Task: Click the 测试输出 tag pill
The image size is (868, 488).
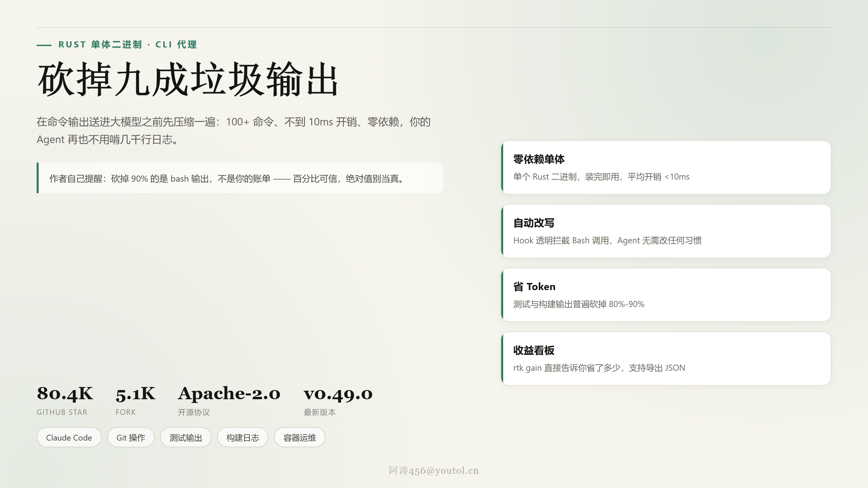Action: 186,437
